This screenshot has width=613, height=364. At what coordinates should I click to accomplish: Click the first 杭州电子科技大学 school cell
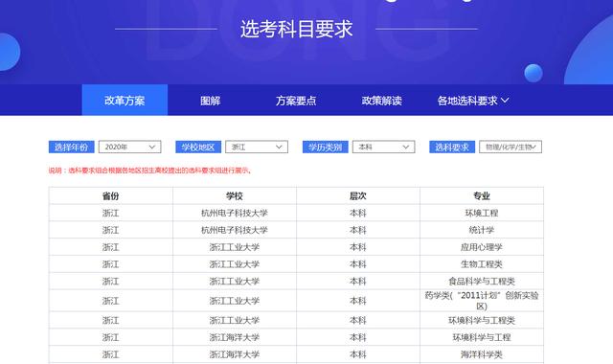coord(235,213)
